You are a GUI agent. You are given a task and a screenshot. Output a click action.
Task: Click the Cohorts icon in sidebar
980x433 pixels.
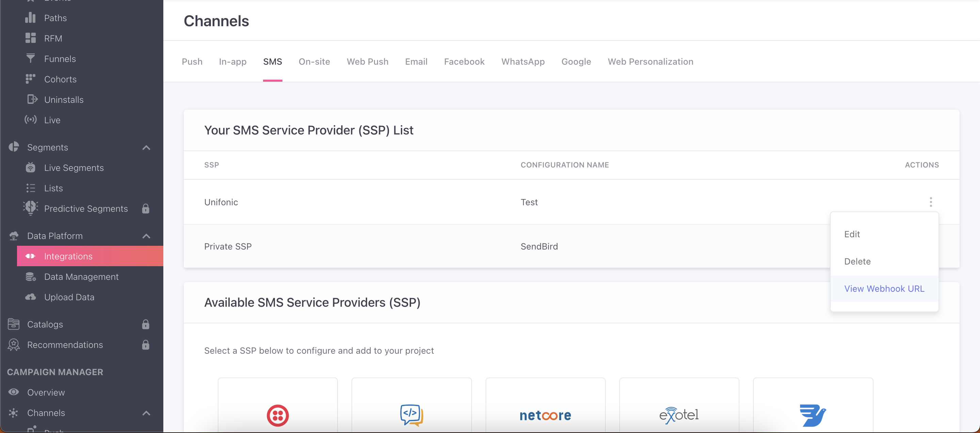click(x=30, y=79)
